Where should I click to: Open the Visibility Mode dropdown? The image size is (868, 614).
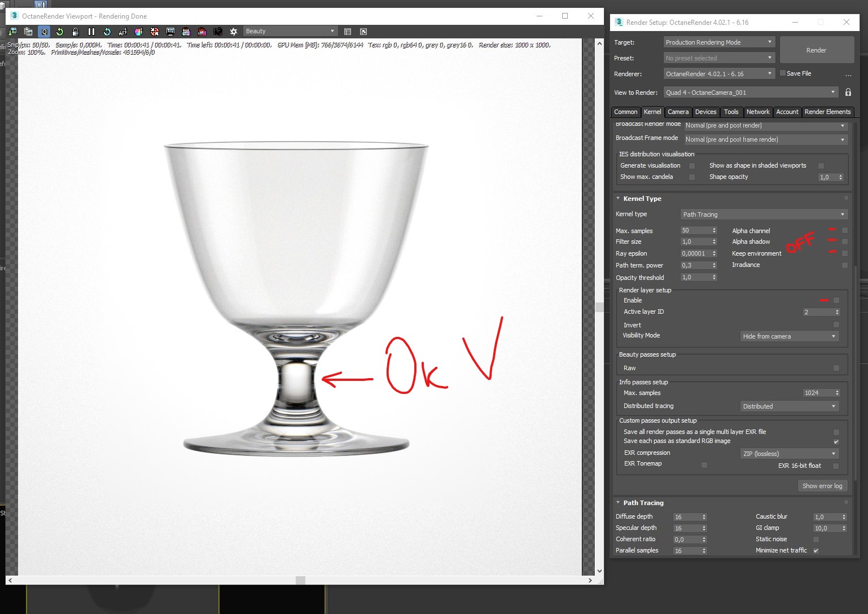point(790,336)
